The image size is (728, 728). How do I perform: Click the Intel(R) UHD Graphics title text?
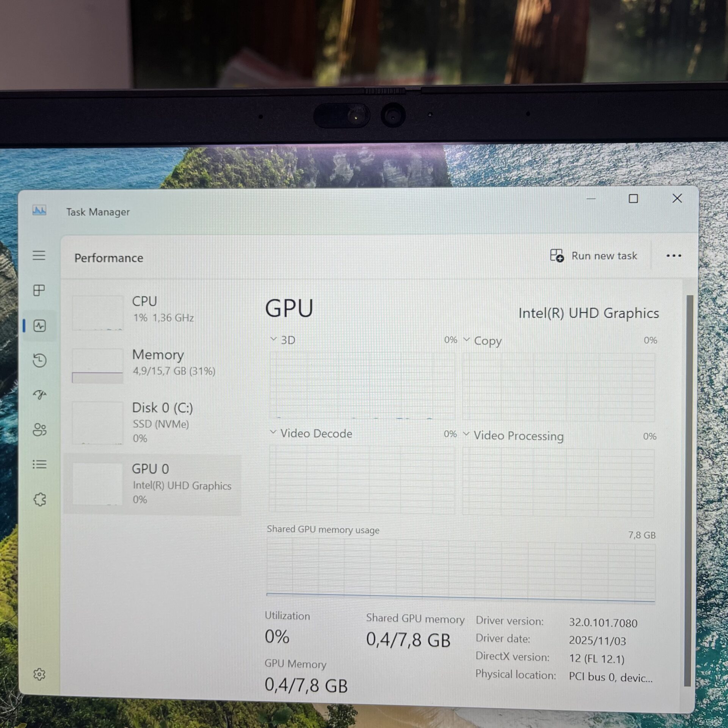coord(588,313)
